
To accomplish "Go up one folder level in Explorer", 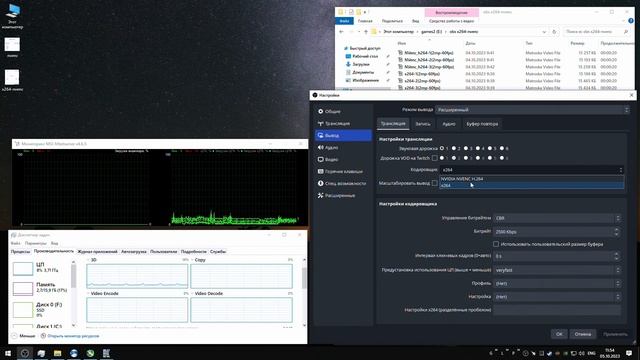I will pyautogui.click(x=366, y=32).
